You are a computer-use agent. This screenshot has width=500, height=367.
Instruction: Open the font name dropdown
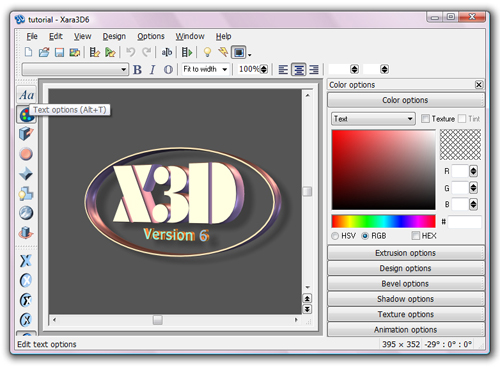pyautogui.click(x=75, y=69)
